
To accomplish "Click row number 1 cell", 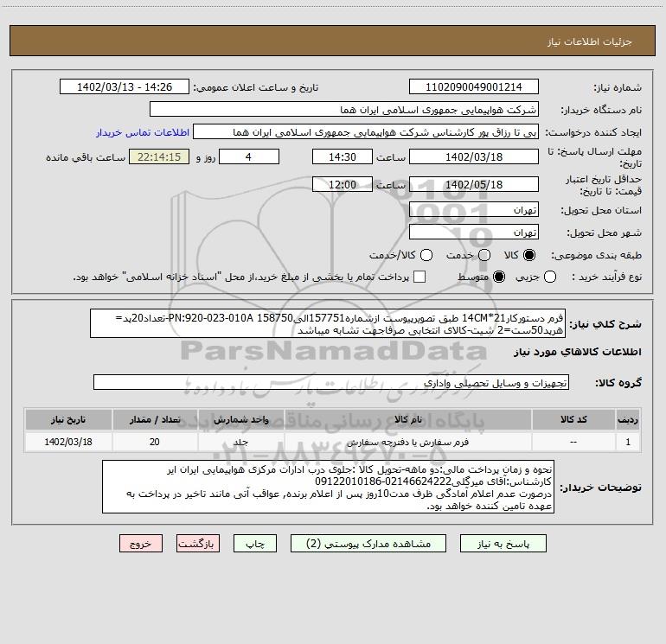I will (x=628, y=443).
